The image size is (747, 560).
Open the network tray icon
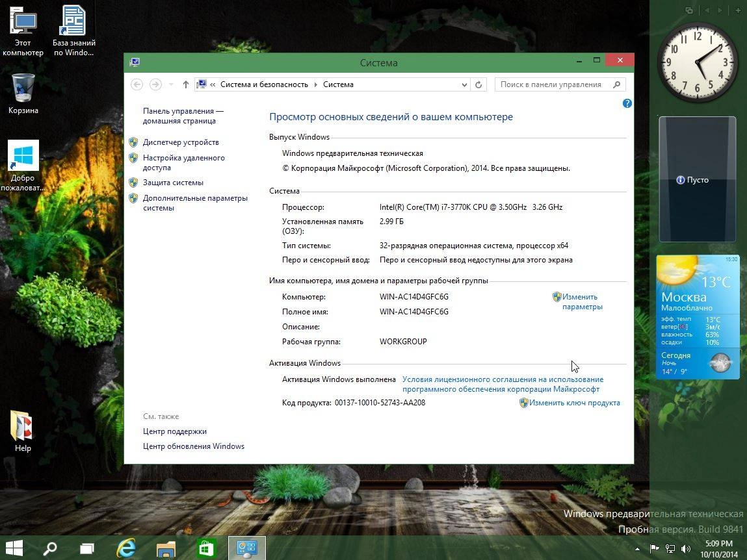670,548
